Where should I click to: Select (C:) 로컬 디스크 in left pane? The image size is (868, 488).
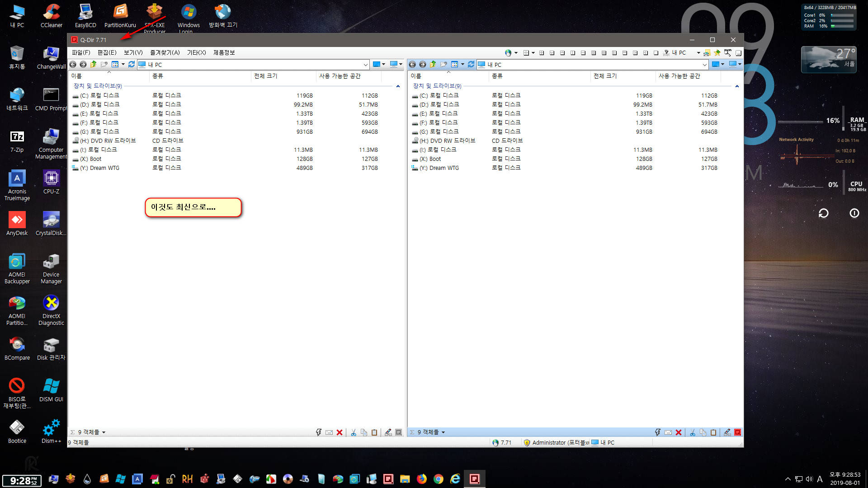(x=99, y=95)
